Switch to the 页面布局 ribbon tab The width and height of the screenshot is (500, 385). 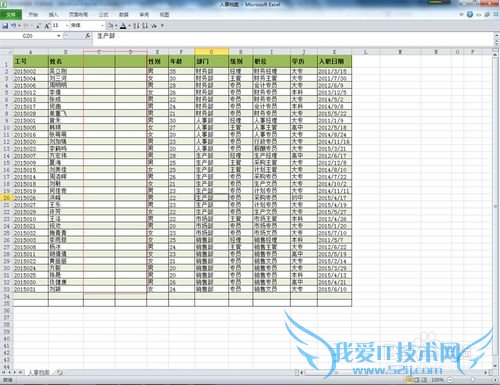[78, 15]
